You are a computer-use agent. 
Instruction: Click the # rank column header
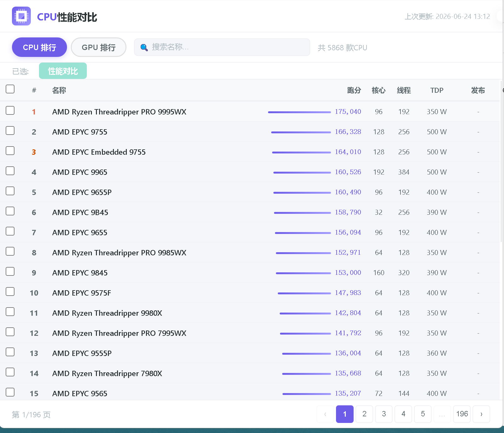(x=34, y=91)
